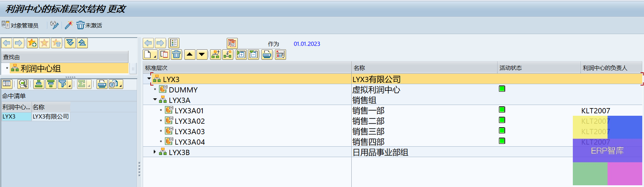Screen dimensions: 644x187
Task: Click the back arrow in hierarchy toolbar
Action: (148, 43)
